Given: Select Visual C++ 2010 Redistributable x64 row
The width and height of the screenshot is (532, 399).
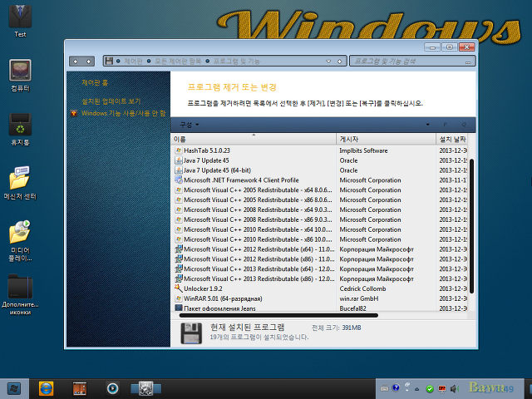Looking at the screenshot, I should [320, 229].
